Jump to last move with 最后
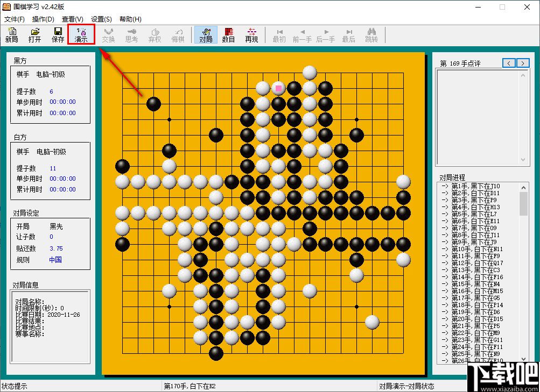The image size is (540, 392). click(348, 36)
